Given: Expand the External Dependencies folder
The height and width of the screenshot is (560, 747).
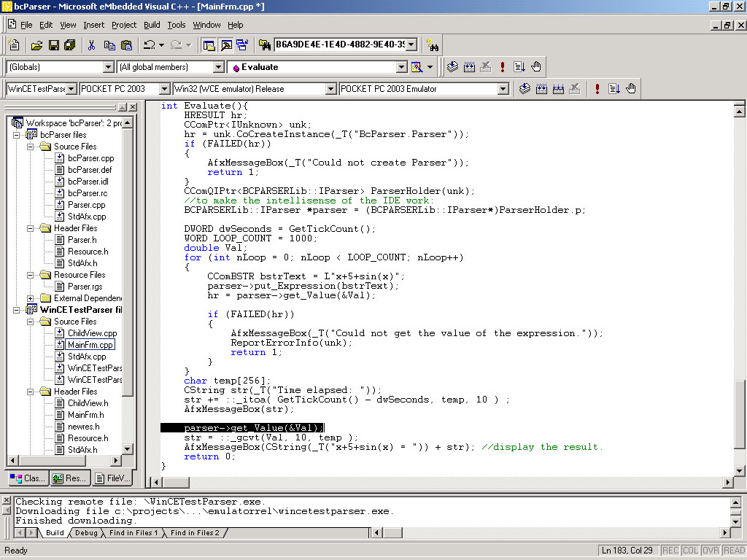Looking at the screenshot, I should [31, 298].
